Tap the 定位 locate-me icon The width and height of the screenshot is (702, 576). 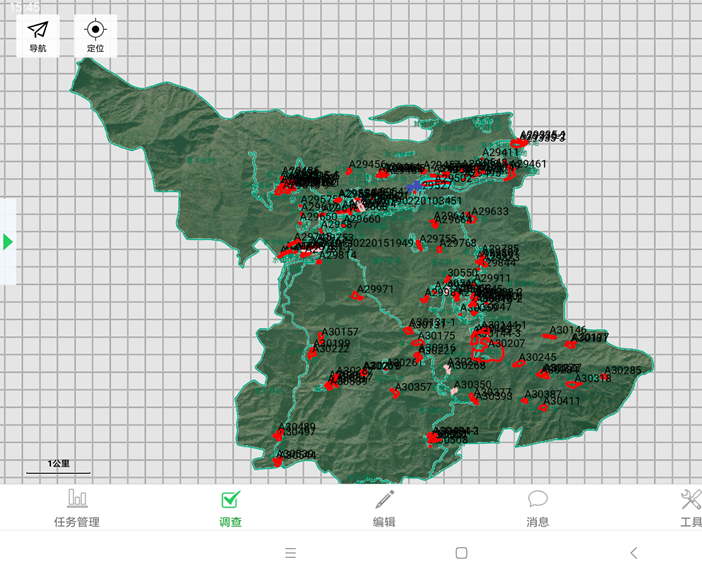pos(95,35)
